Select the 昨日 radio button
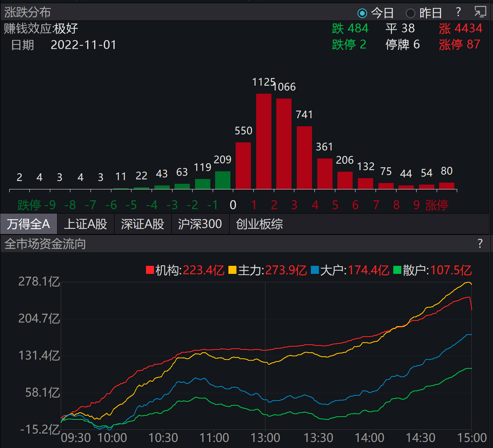Image resolution: width=493 pixels, height=448 pixels. (x=410, y=13)
